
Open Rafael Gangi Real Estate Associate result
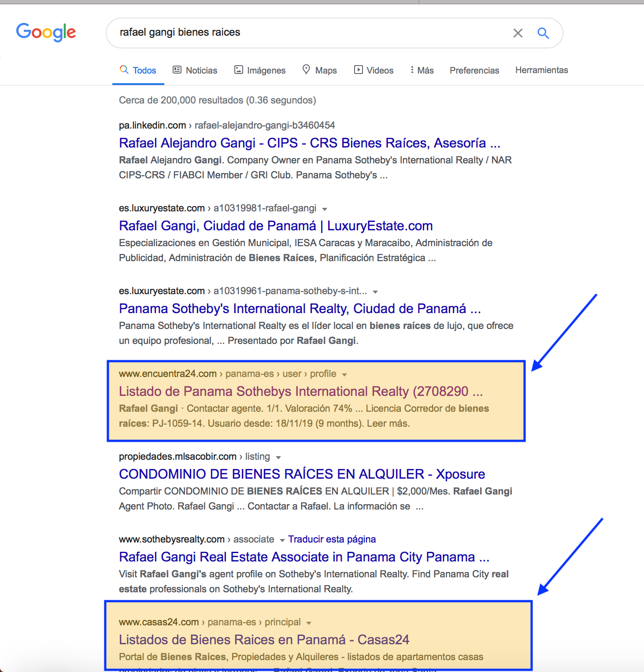coord(304,557)
